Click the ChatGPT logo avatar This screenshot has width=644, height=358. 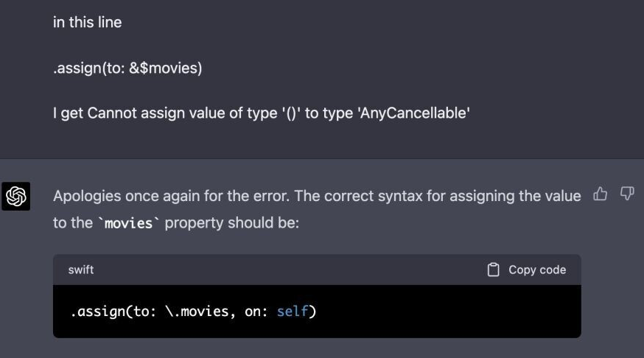pos(15,196)
